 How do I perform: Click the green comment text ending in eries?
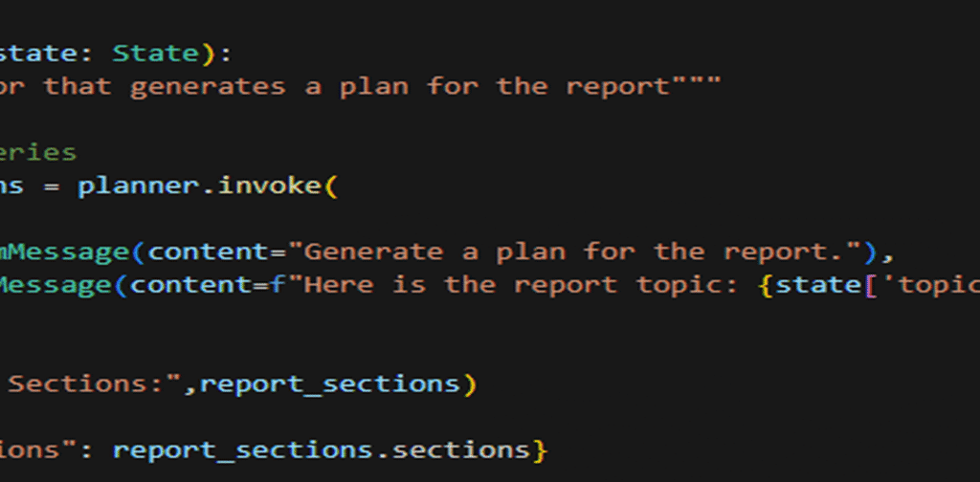[37, 152]
